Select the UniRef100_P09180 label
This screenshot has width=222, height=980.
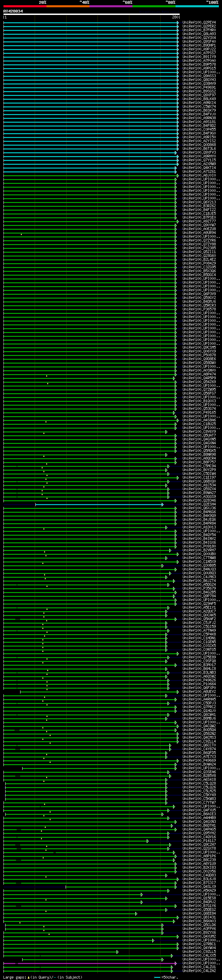[199, 547]
